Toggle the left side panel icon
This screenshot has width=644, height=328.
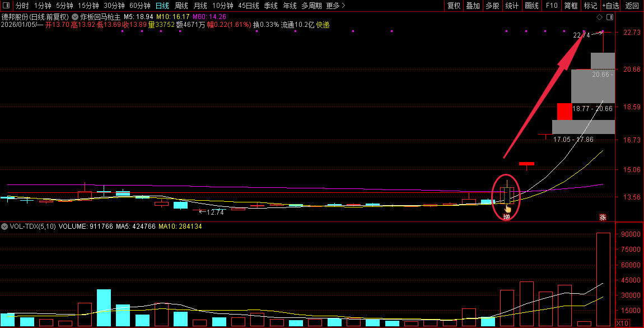pyautogui.click(x=7, y=6)
